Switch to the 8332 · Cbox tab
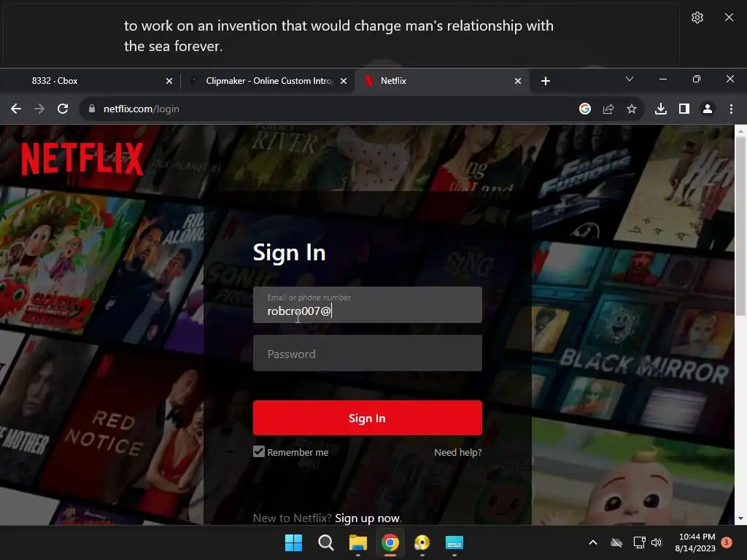The image size is (747, 560). (x=90, y=81)
